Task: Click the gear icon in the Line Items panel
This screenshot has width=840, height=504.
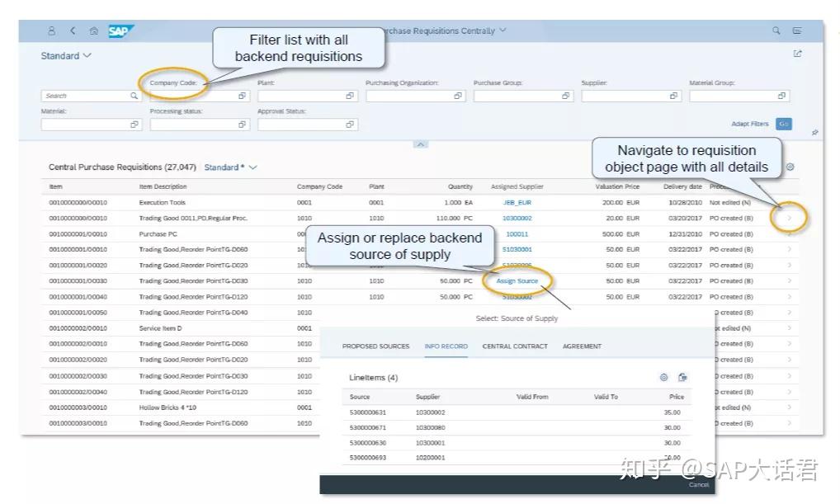Action: click(663, 377)
